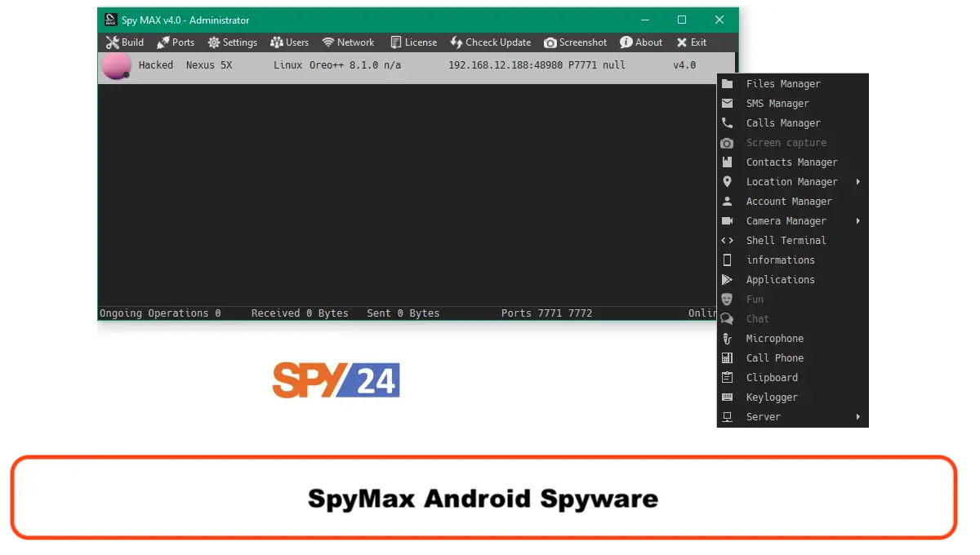Click the greyed-out Screen capture entry
The height and width of the screenshot is (555, 980).
[x=792, y=143]
